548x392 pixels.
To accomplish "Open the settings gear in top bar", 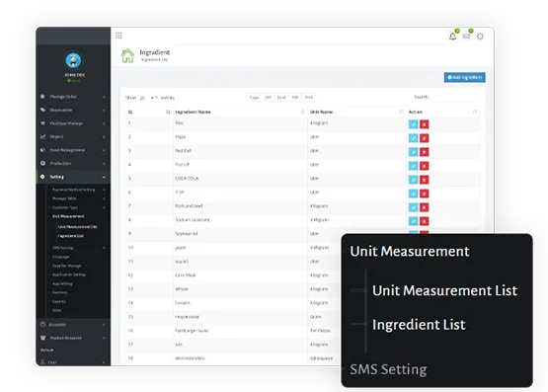I will point(480,36).
